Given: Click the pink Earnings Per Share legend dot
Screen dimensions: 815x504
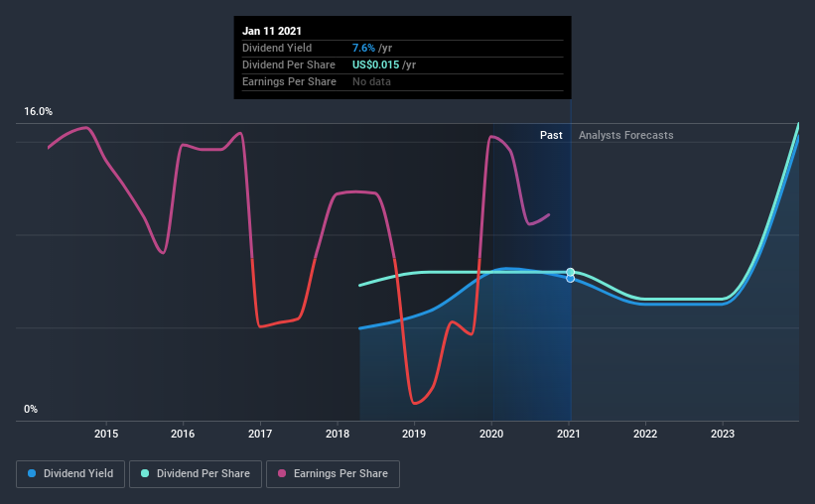Looking at the screenshot, I should click(282, 473).
